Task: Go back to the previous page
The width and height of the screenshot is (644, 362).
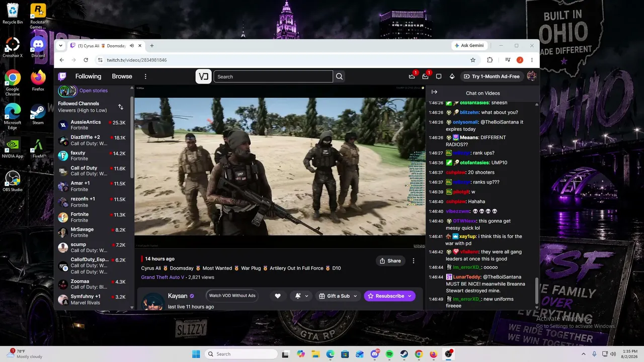Action: tap(62, 60)
